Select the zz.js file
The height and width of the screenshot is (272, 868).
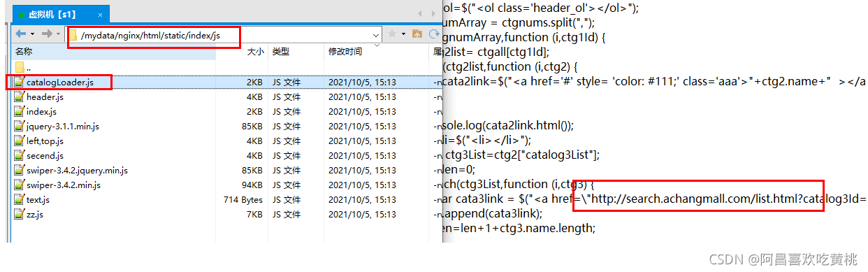click(34, 215)
